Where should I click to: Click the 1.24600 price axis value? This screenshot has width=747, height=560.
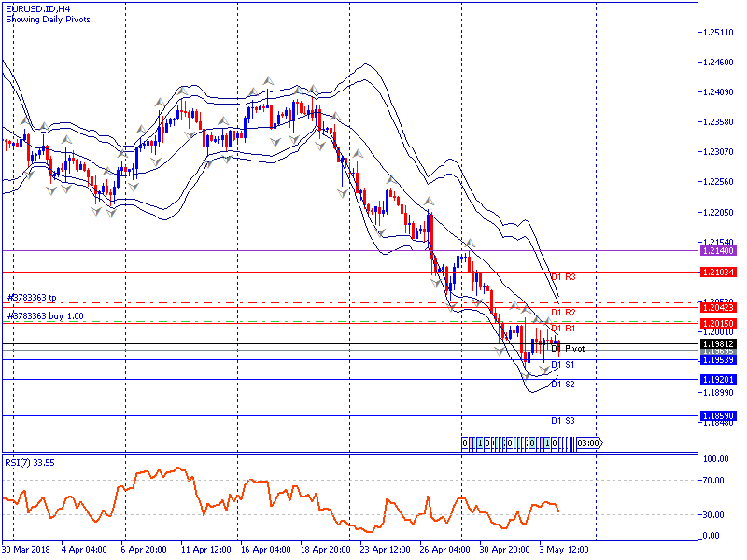pyautogui.click(x=718, y=62)
